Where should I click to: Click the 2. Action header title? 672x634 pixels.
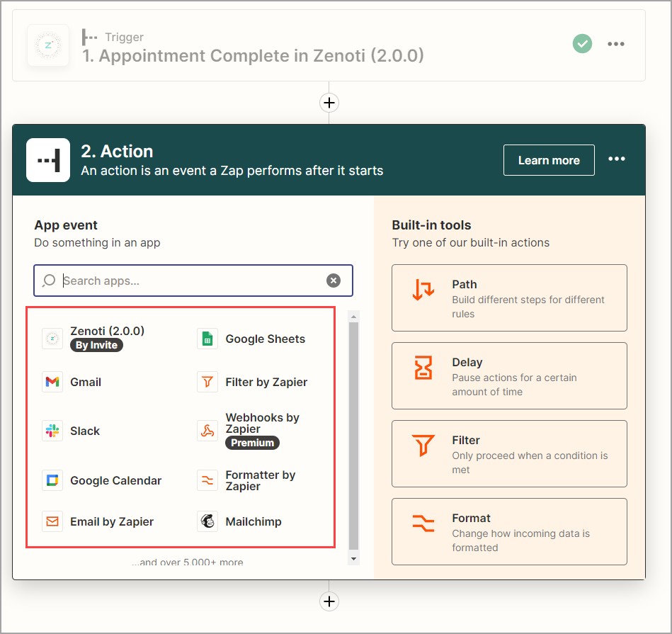117,152
